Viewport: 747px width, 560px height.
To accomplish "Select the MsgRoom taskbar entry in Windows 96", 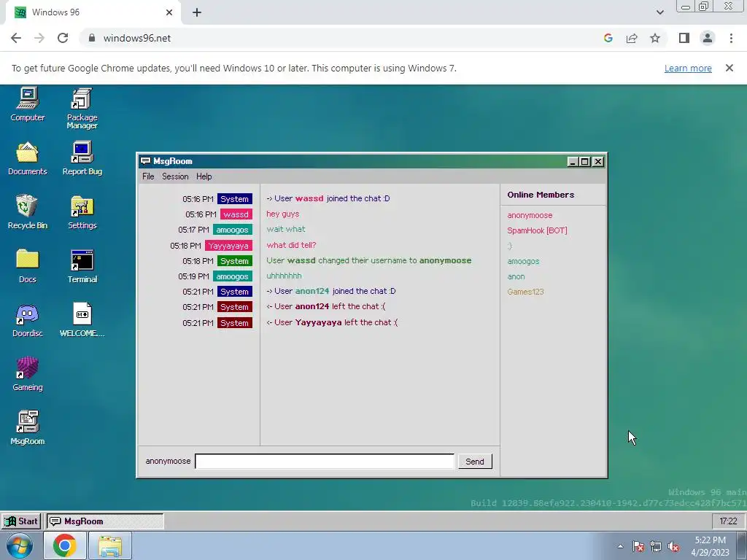I will point(105,521).
